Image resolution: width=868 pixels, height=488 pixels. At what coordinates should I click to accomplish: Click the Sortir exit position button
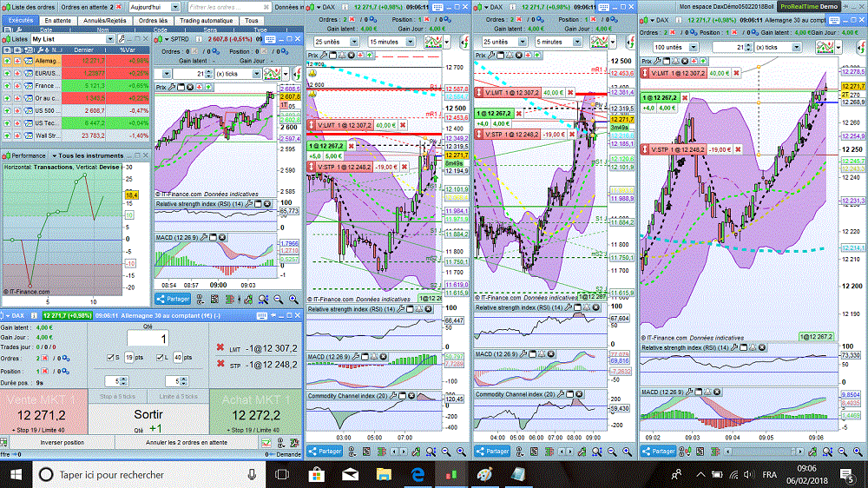148,419
